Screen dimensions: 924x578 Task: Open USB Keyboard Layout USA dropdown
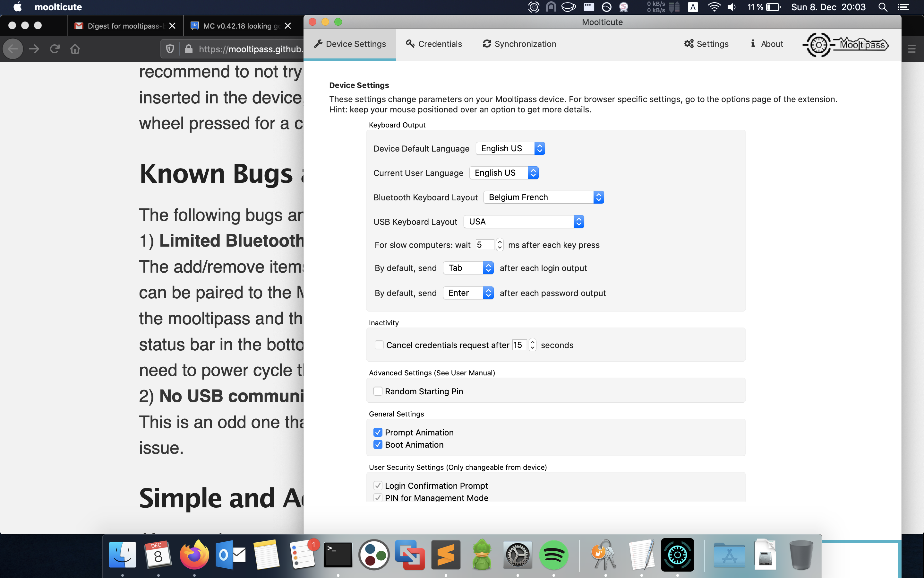coord(524,222)
